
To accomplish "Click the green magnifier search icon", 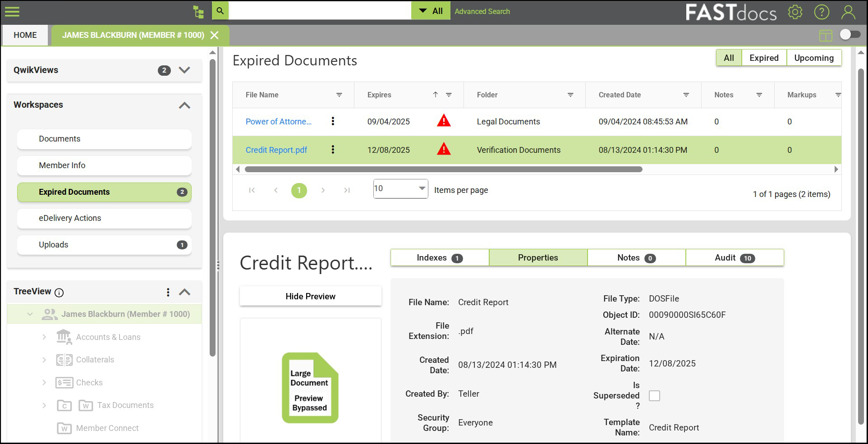I will click(220, 11).
